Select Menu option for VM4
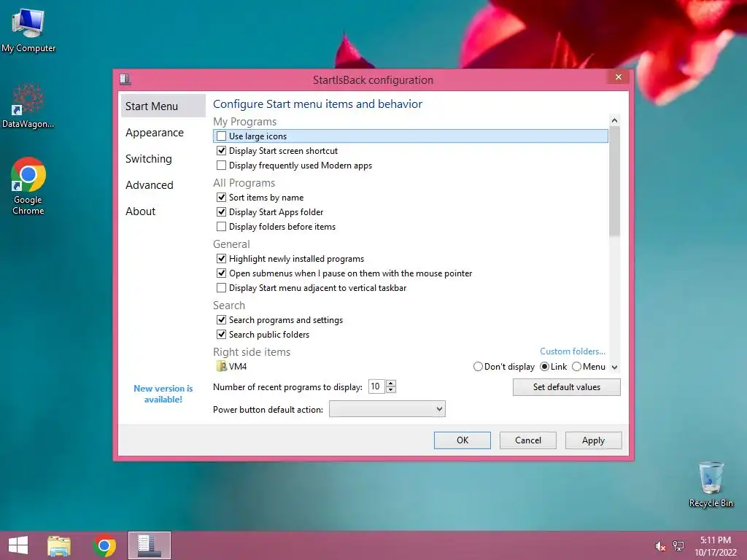The width and height of the screenshot is (747, 560). pyautogui.click(x=576, y=367)
